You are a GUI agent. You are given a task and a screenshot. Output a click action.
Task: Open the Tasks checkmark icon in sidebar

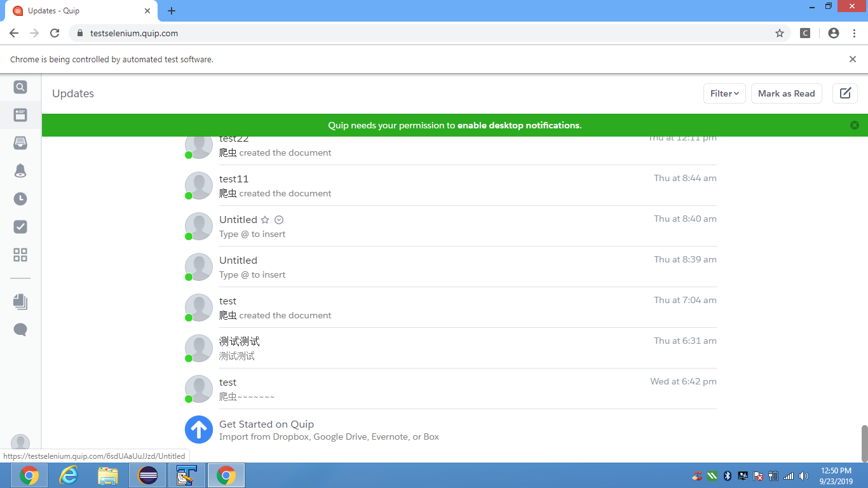tap(20, 227)
